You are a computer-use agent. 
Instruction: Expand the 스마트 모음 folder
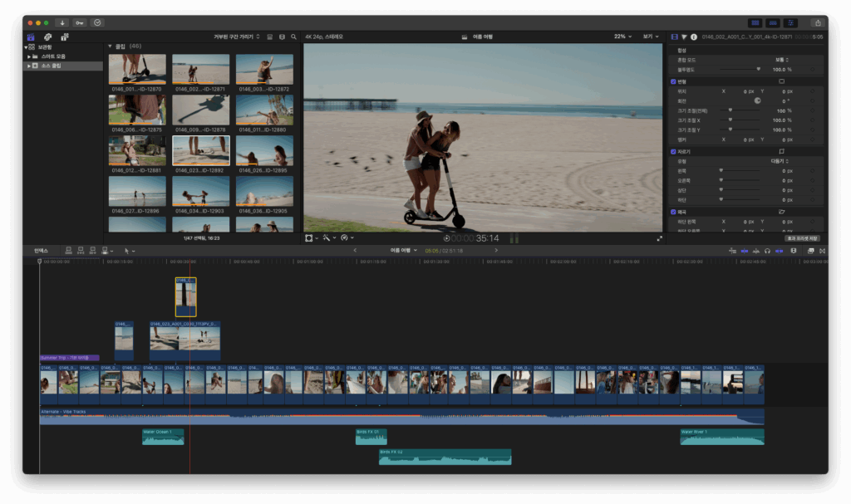point(29,56)
